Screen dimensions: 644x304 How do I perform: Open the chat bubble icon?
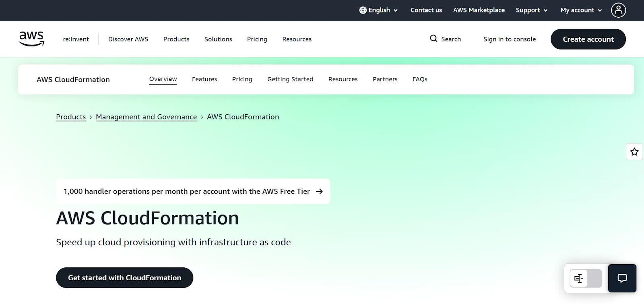point(622,278)
